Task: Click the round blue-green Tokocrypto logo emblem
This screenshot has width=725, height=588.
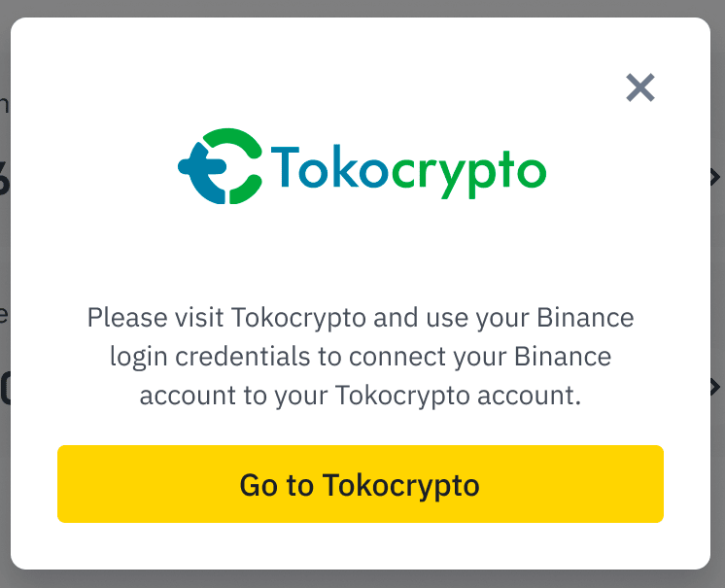Action: pos(221,166)
